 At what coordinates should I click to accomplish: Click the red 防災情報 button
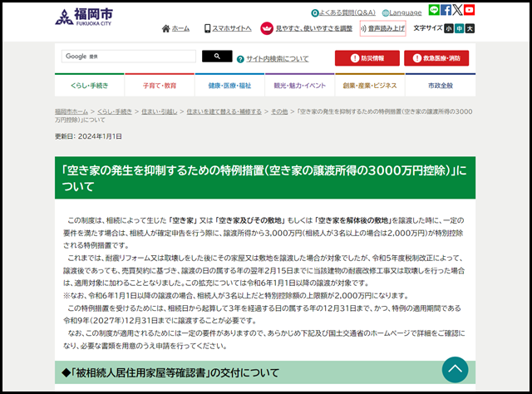367,58
